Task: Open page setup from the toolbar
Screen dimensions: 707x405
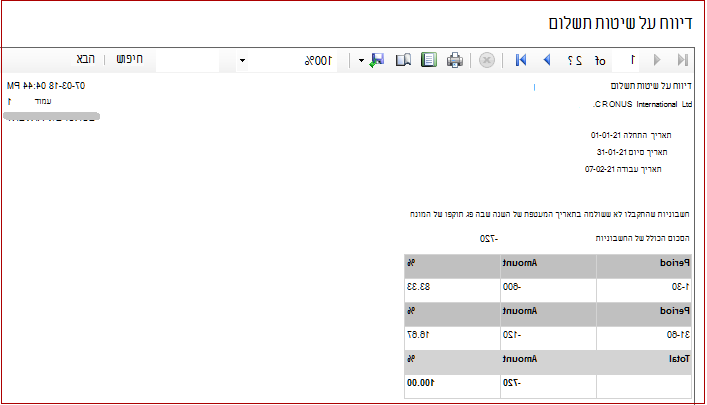Action: pos(403,60)
